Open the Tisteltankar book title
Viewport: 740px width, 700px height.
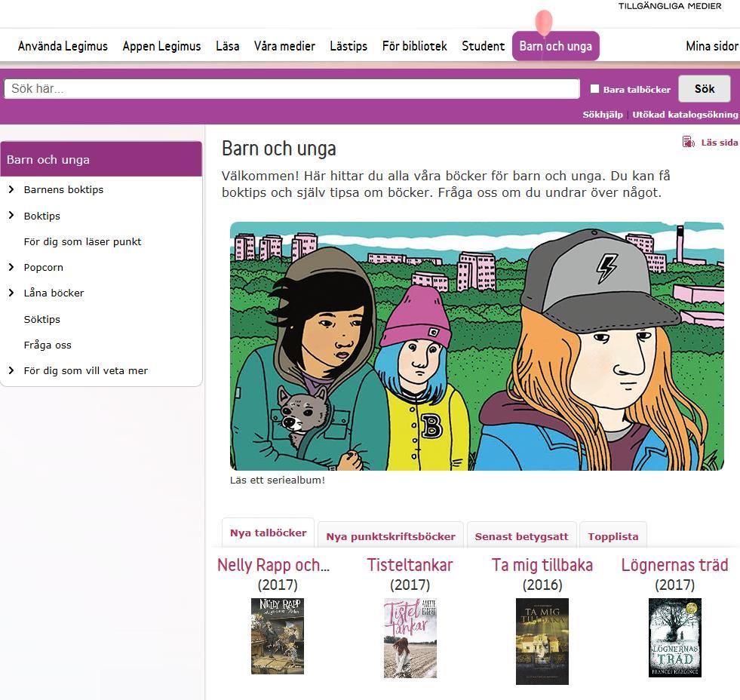point(410,565)
